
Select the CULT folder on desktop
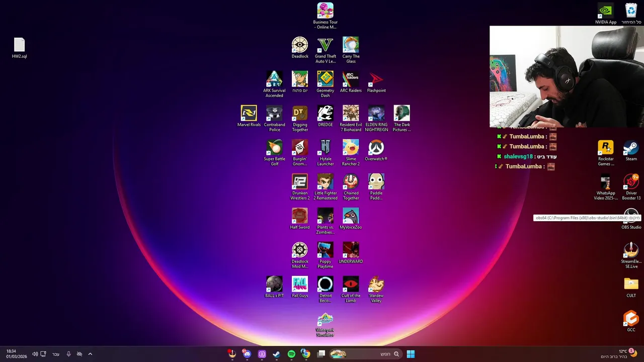(x=631, y=287)
